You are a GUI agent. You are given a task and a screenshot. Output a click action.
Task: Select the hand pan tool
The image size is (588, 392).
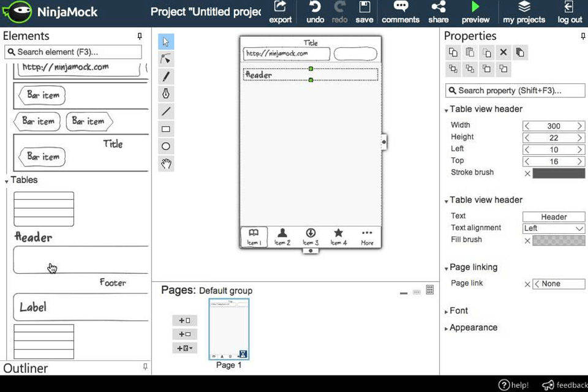click(x=166, y=164)
